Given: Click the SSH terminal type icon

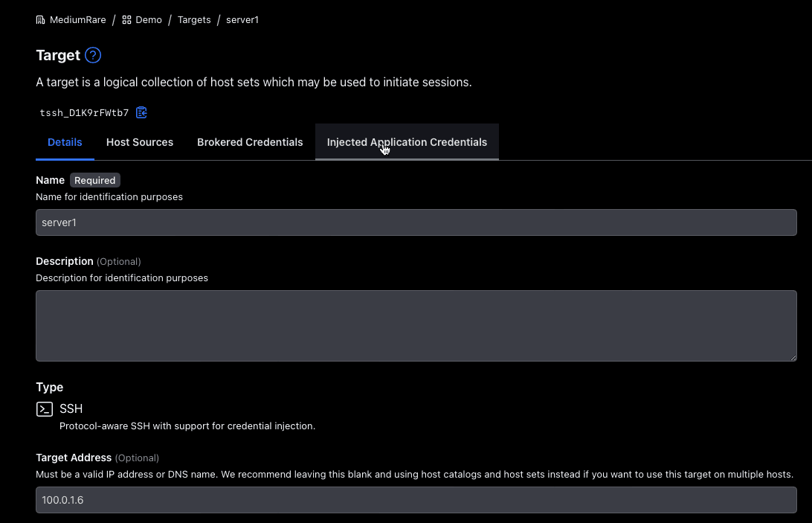Looking at the screenshot, I should (45, 409).
